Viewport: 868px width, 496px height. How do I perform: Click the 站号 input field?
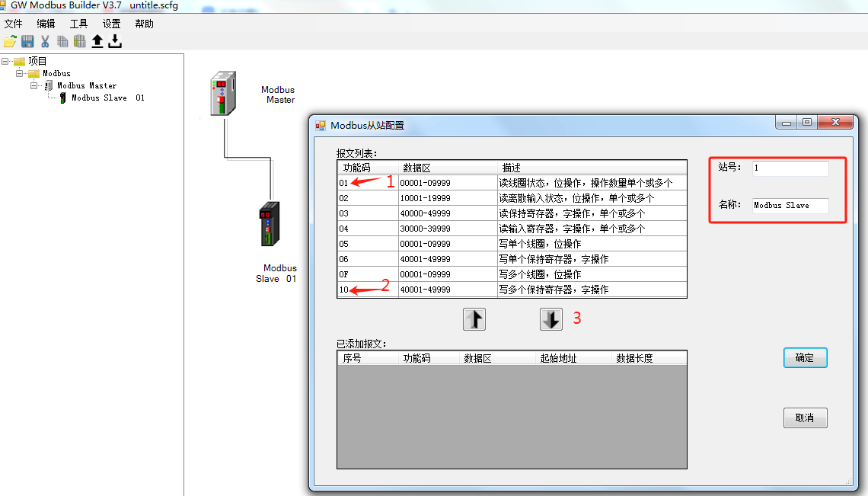pyautogui.click(x=790, y=168)
